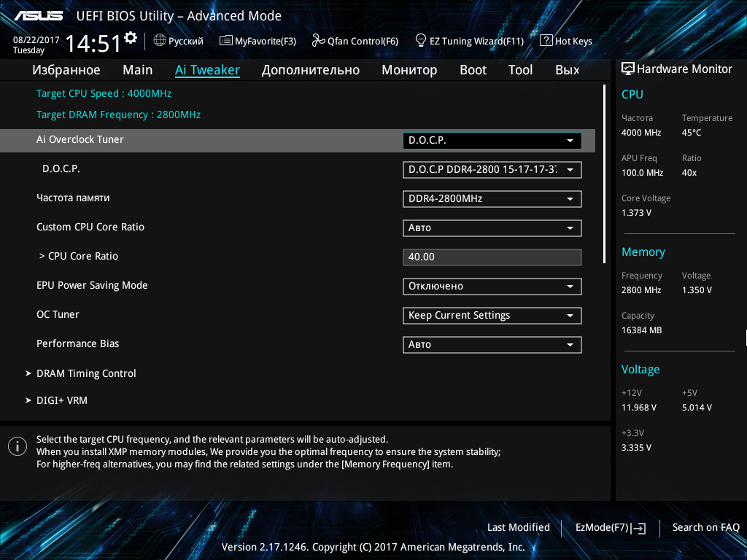The height and width of the screenshot is (560, 747).
Task: Open the Дополнительно tab
Action: 311,70
